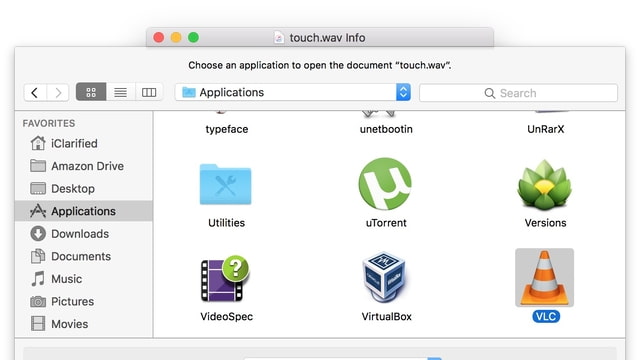The width and height of the screenshot is (640, 360).
Task: Open the Utilities folder icon
Action: pos(225,184)
